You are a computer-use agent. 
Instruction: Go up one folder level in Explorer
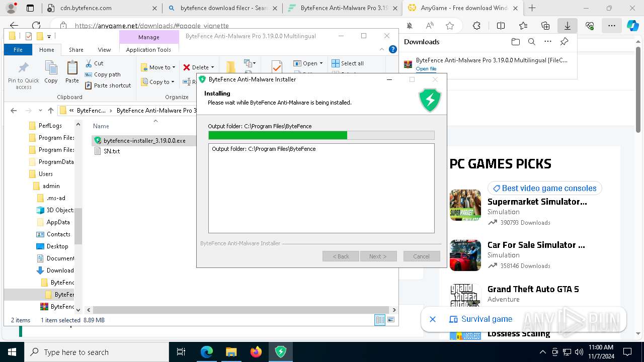tap(51, 111)
